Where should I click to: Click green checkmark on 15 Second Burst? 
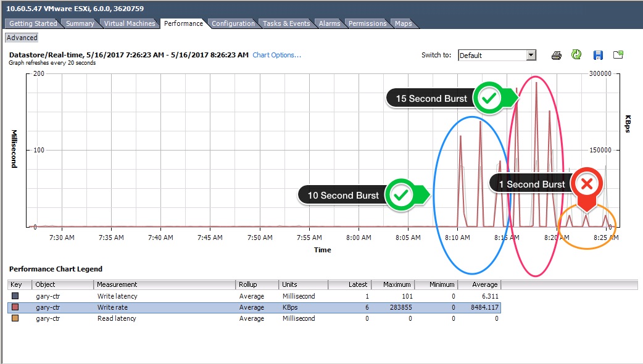click(x=489, y=98)
